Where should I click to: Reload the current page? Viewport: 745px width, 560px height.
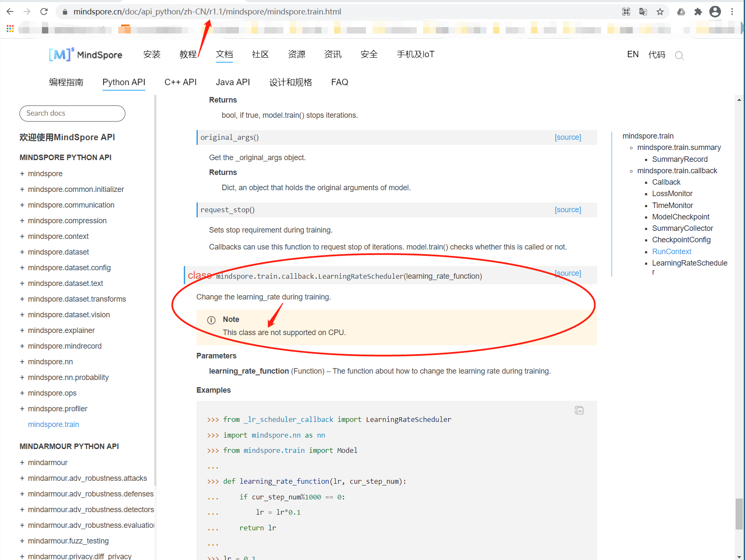coord(44,11)
